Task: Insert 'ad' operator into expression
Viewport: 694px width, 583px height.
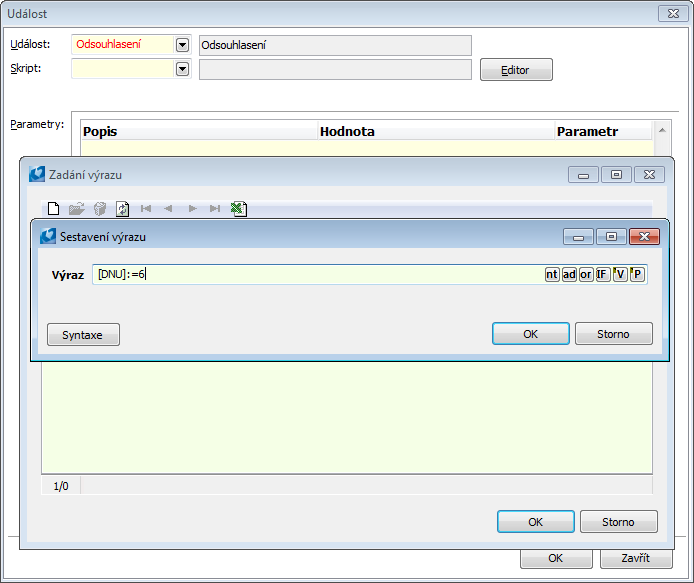Action: [x=569, y=274]
